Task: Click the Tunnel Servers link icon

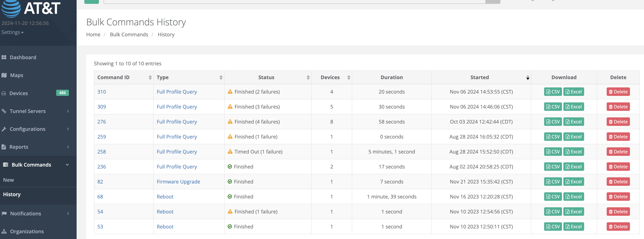Action: [4, 111]
